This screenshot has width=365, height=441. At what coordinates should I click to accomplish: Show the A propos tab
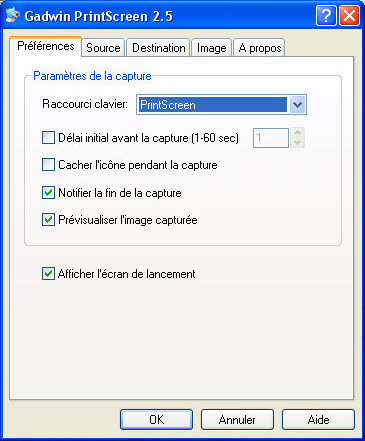259,48
